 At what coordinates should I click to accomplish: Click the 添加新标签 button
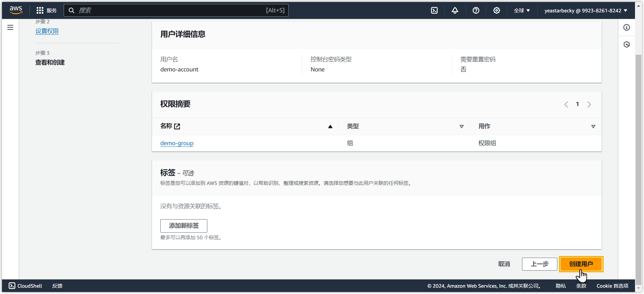pyautogui.click(x=184, y=226)
